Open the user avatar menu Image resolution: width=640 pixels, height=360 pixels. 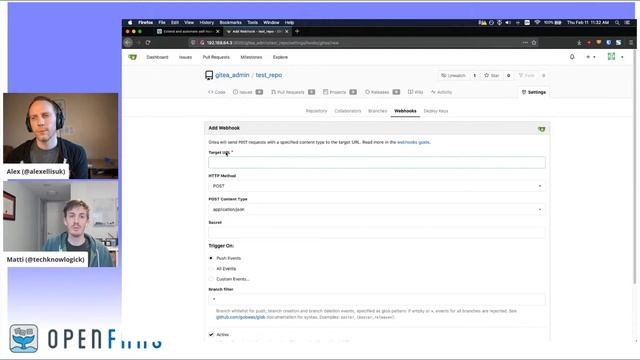[615, 57]
